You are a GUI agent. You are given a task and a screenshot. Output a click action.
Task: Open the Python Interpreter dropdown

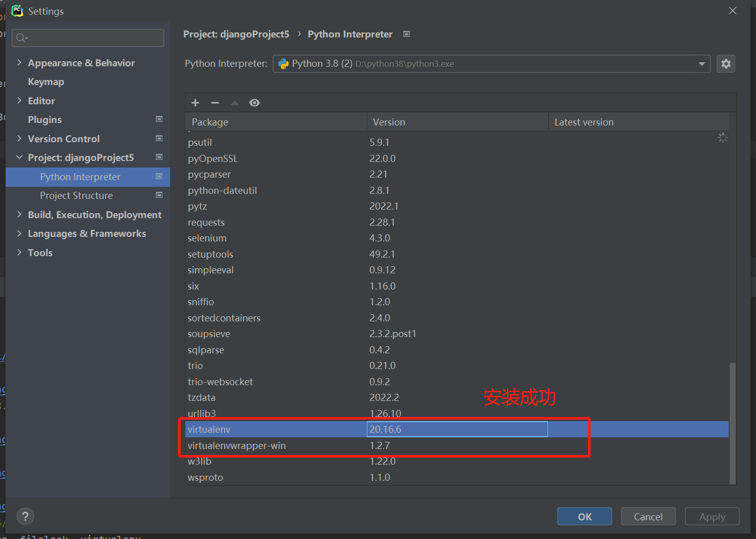pos(491,64)
